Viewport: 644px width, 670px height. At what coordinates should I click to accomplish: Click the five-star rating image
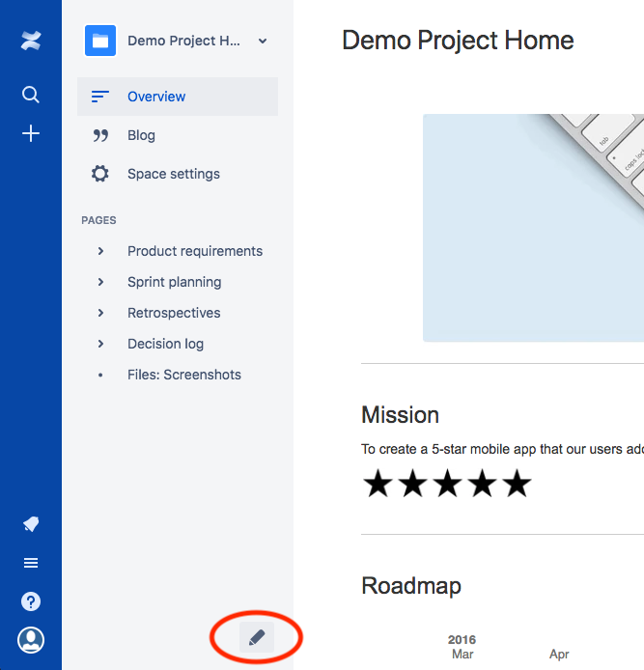[x=447, y=484]
